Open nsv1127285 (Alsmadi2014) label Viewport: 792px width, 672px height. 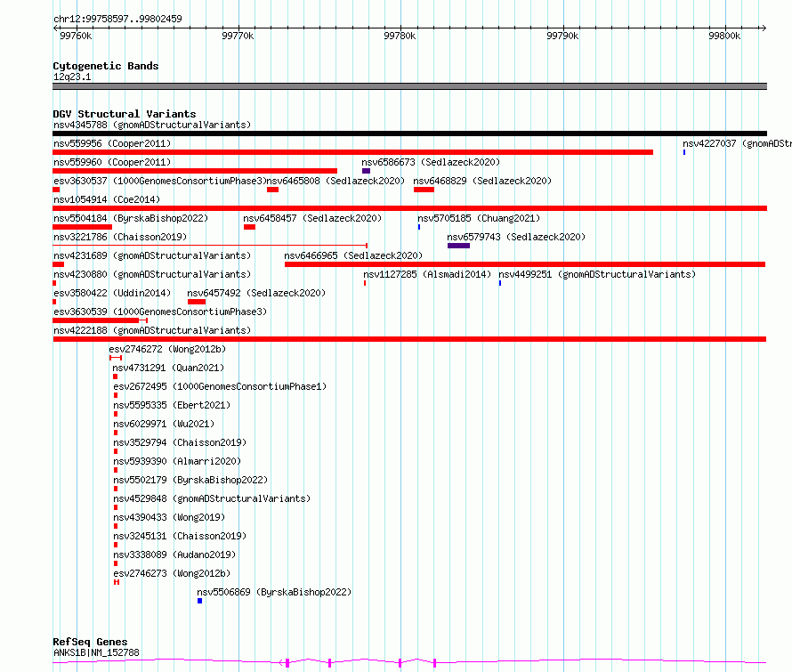click(427, 274)
